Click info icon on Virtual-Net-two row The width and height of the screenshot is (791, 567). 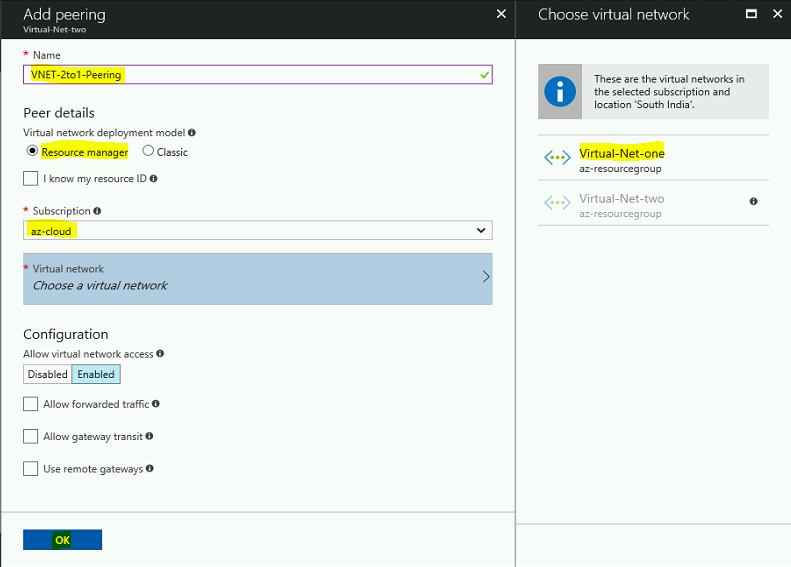tap(754, 201)
